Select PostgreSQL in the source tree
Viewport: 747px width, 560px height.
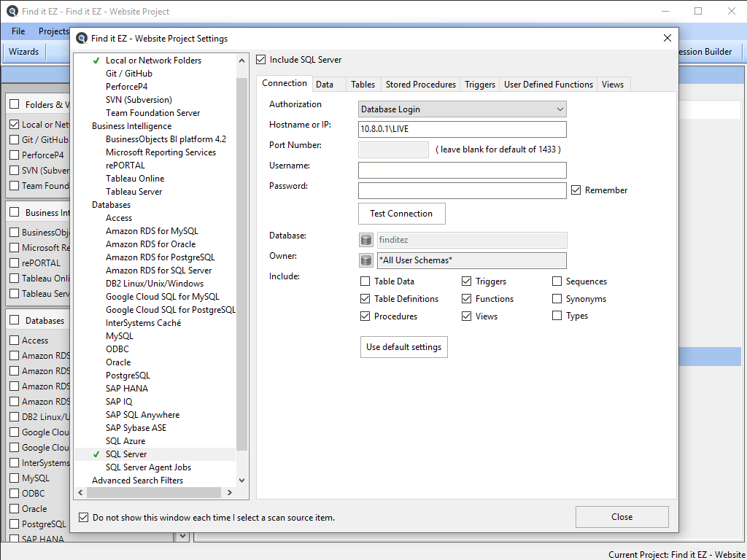point(128,376)
